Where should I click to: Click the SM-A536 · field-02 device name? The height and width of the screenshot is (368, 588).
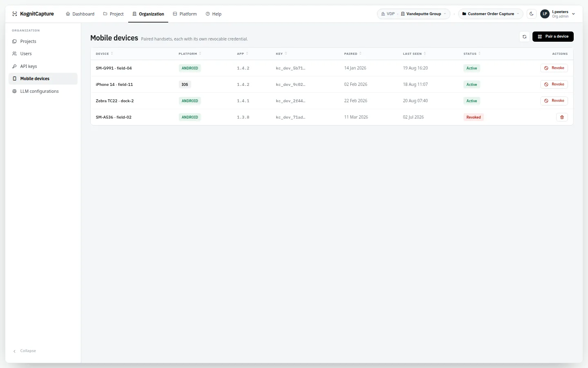(114, 117)
